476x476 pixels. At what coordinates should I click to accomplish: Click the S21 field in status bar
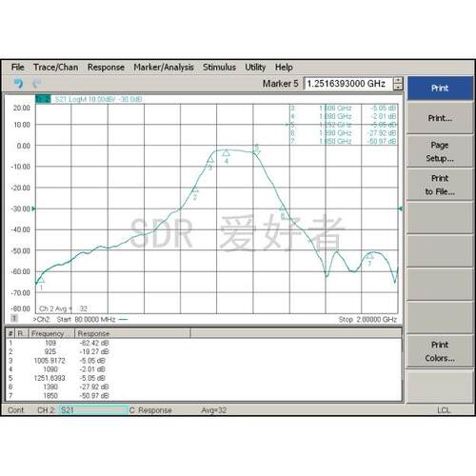93,410
